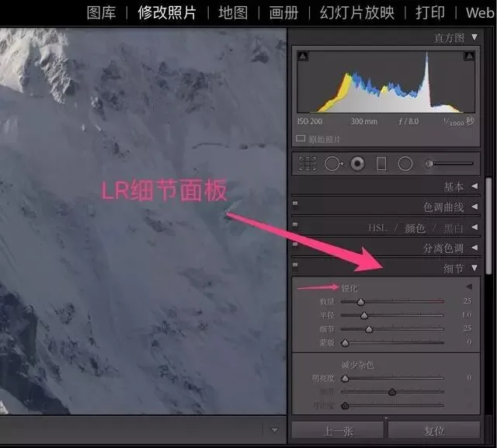
Task: Toggle highlight clipping indicator in histogram
Action: point(469,56)
